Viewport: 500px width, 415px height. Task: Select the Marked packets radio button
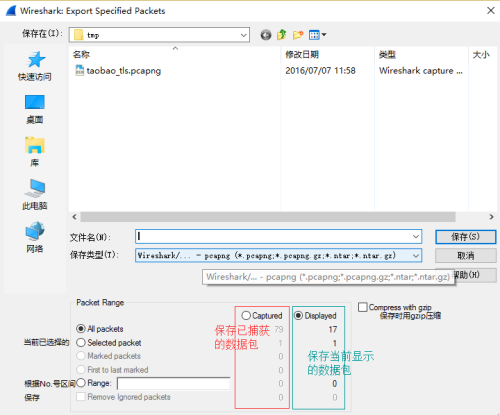pos(81,356)
